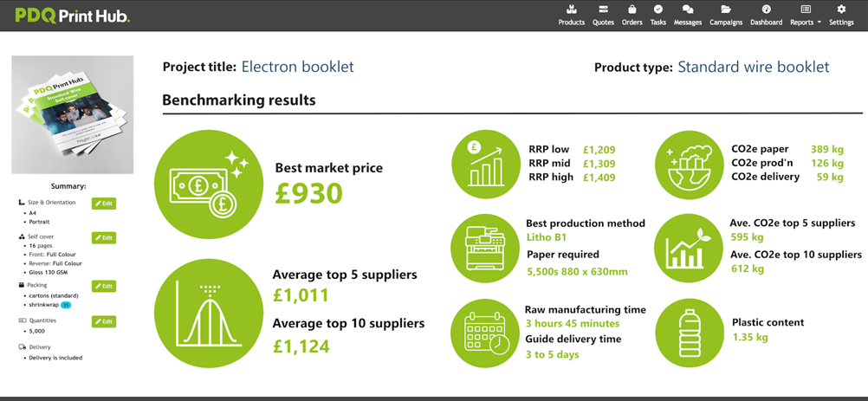The height and width of the screenshot is (401, 868).
Task: Click the Benchmarking results heading
Action: click(x=239, y=100)
